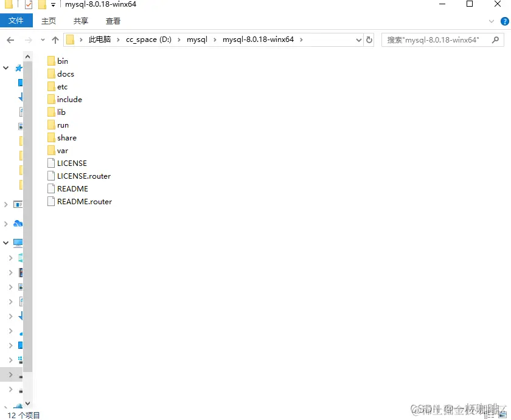The height and width of the screenshot is (420, 511).
Task: Select the README file
Action: coord(68,189)
